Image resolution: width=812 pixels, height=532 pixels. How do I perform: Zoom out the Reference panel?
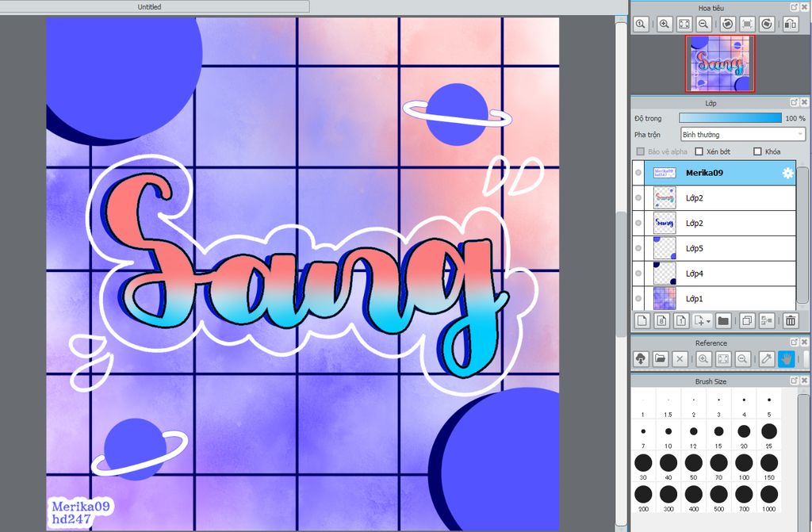(742, 359)
